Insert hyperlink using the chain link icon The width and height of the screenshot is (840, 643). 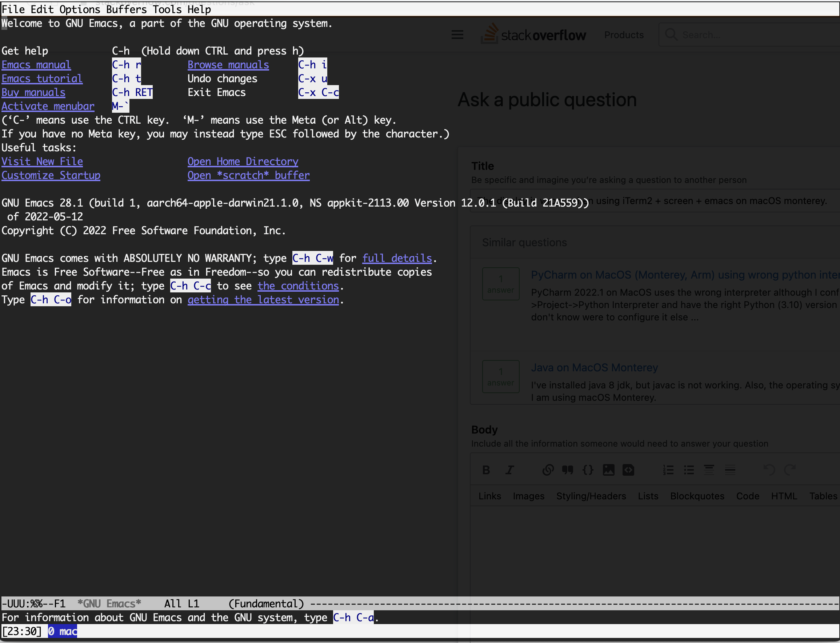(x=548, y=470)
